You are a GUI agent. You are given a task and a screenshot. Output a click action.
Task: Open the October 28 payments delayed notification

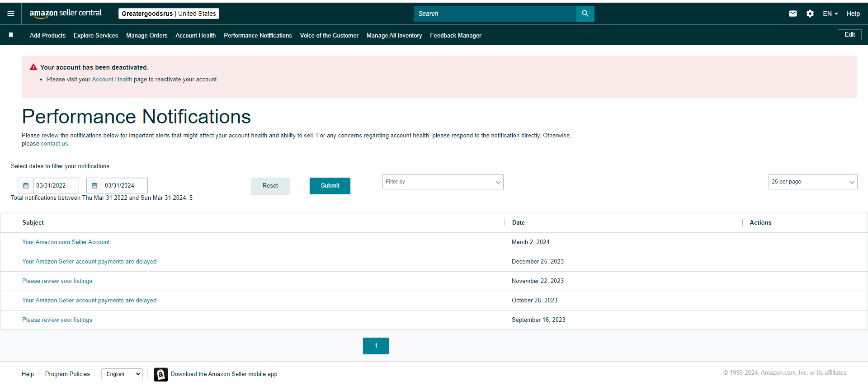coord(90,301)
